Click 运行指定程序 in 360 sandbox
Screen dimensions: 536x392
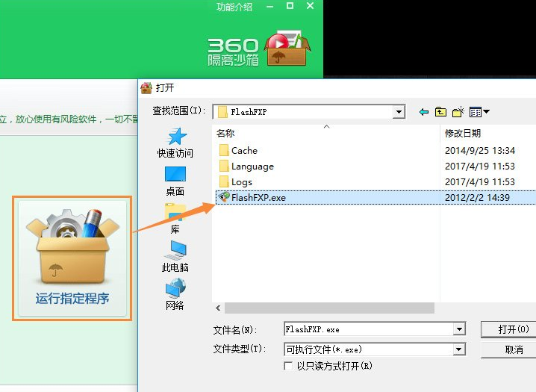point(72,258)
